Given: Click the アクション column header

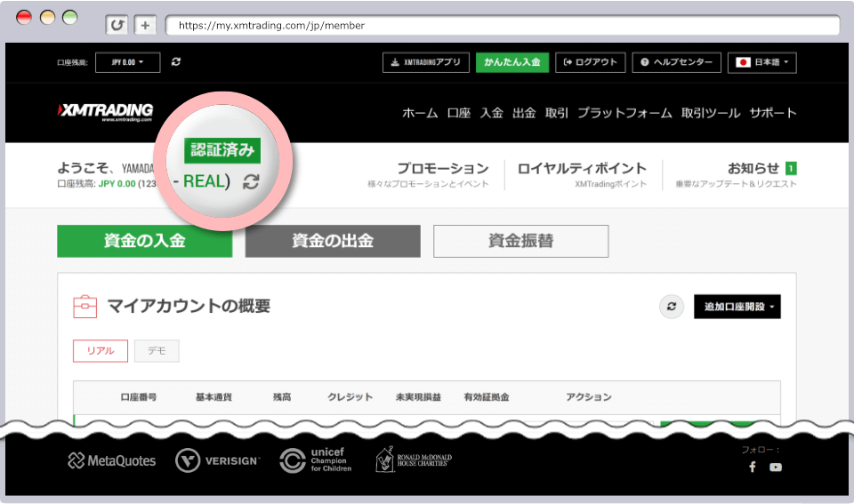Looking at the screenshot, I should click(589, 397).
